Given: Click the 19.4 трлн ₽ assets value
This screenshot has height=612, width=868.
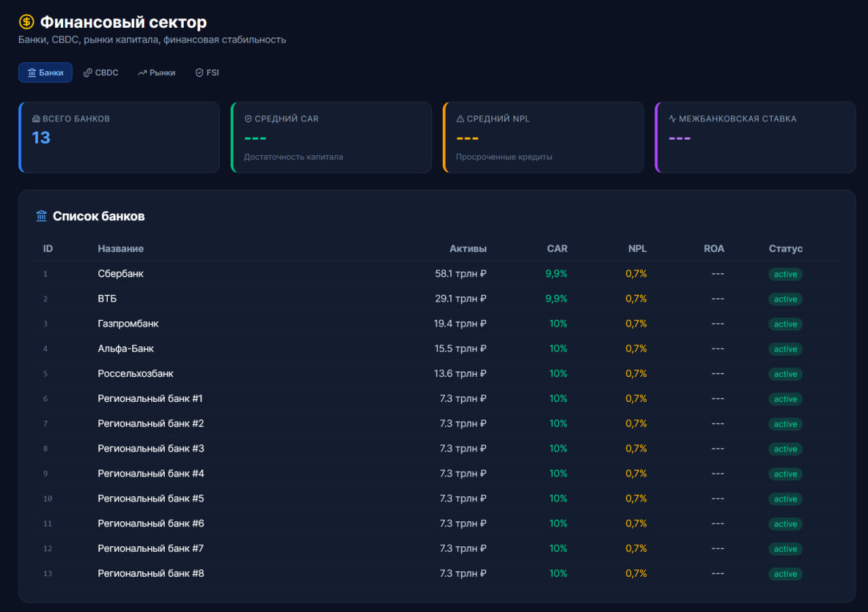Looking at the screenshot, I should (461, 324).
